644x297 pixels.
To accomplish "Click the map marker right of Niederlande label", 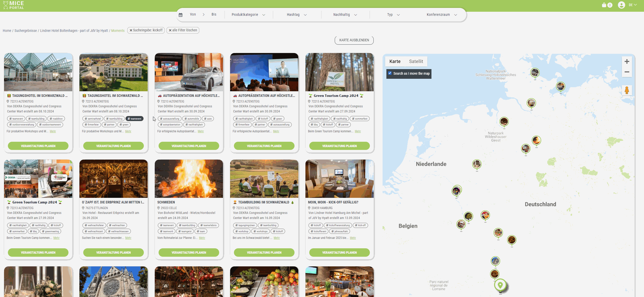I will point(477,164).
